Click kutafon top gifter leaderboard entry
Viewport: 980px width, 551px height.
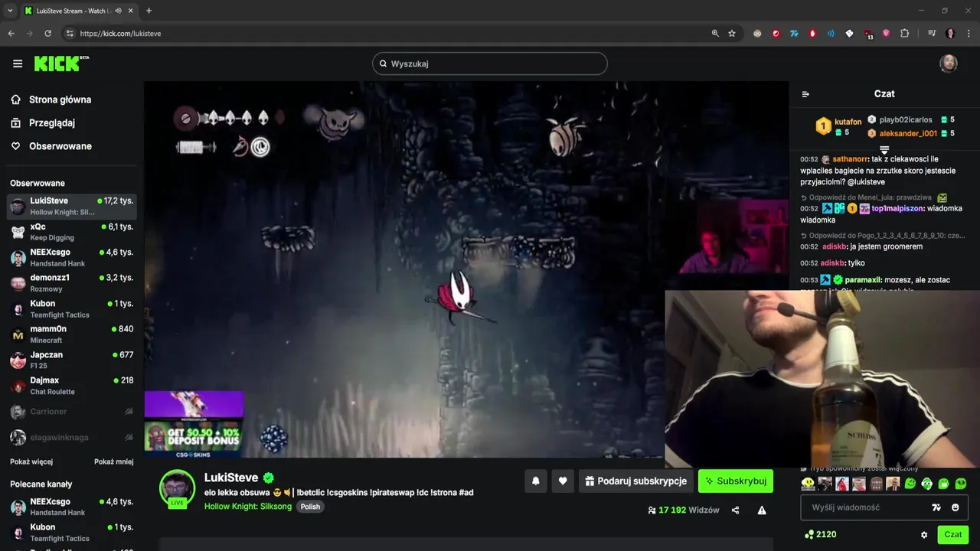click(840, 126)
